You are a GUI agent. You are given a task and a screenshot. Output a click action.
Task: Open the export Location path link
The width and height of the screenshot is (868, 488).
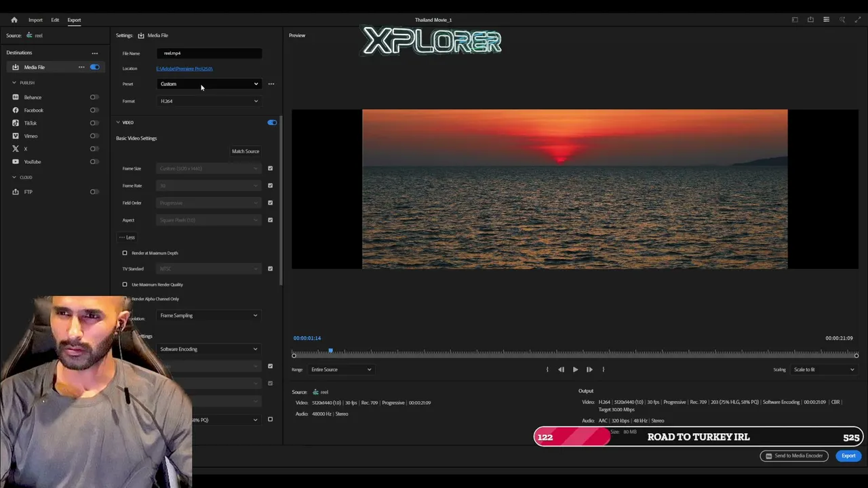184,68
